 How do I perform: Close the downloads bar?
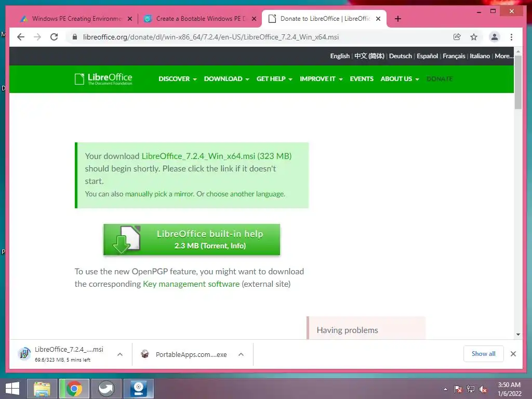point(513,354)
